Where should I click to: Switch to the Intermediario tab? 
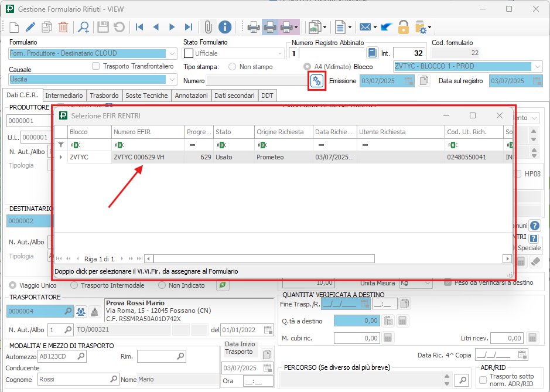(x=64, y=96)
